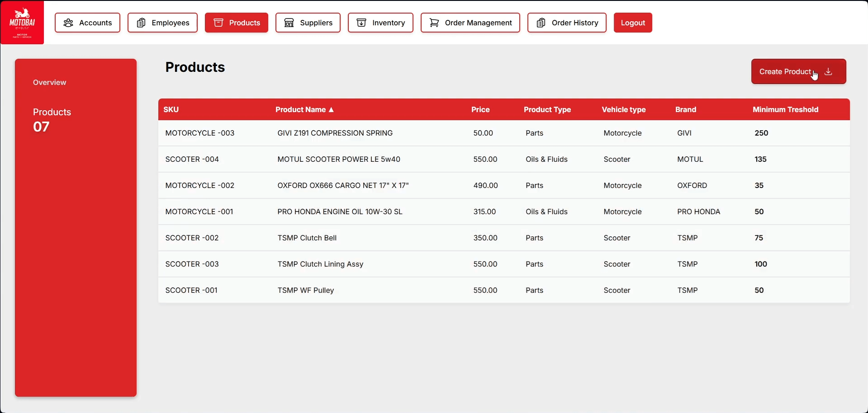The height and width of the screenshot is (413, 868).
Task: Click the Suppliers store icon
Action: click(x=289, y=23)
